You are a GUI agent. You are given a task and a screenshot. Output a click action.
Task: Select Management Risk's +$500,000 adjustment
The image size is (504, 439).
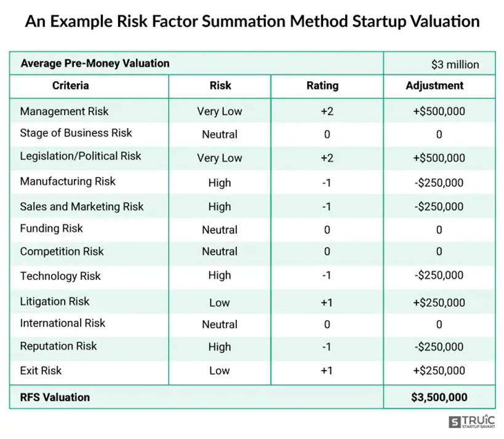439,111
